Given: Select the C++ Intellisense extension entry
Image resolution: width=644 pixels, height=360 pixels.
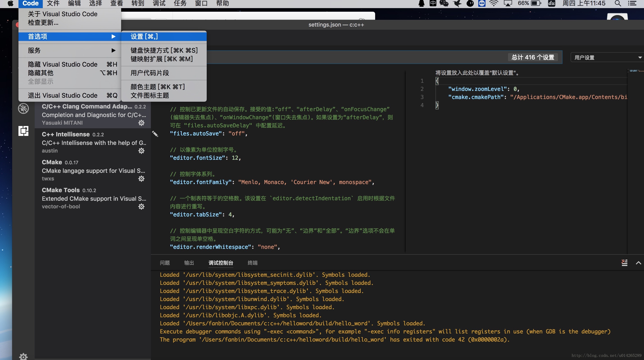Looking at the screenshot, I should pos(93,142).
